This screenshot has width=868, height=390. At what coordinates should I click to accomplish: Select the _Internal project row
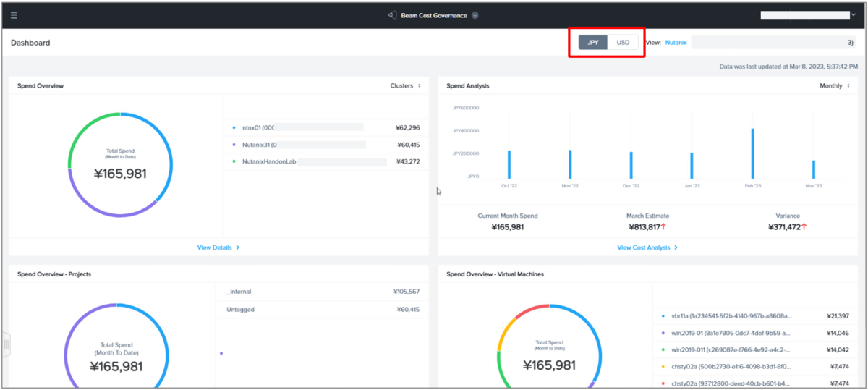click(x=321, y=292)
